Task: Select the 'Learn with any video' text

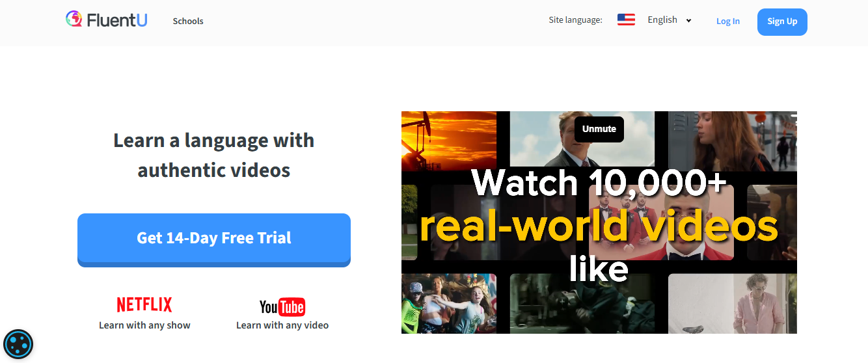Action: pyautogui.click(x=282, y=325)
